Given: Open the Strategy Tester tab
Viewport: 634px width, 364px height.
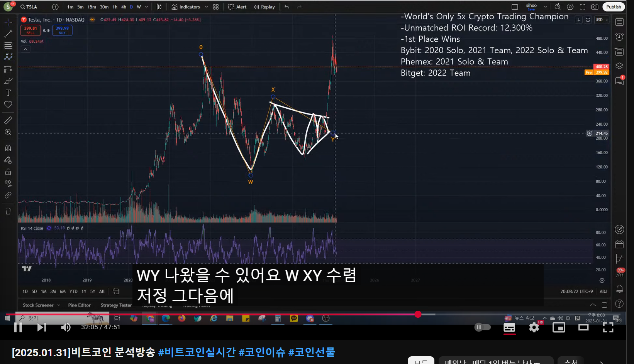Looking at the screenshot, I should point(116,305).
